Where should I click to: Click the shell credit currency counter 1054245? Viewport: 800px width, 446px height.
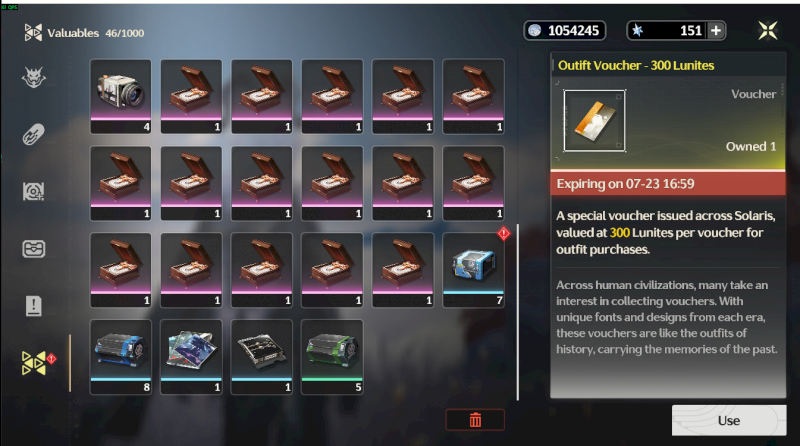pos(565,31)
